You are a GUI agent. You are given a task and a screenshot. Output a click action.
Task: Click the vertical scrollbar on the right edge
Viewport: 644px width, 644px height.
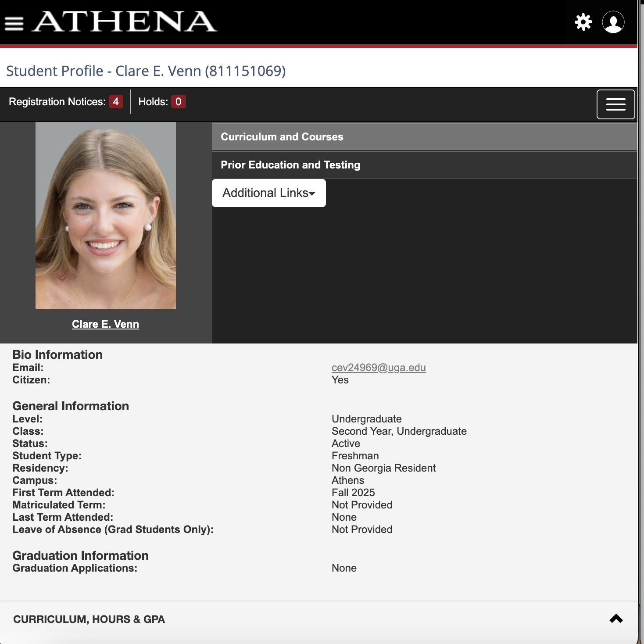(640, 307)
